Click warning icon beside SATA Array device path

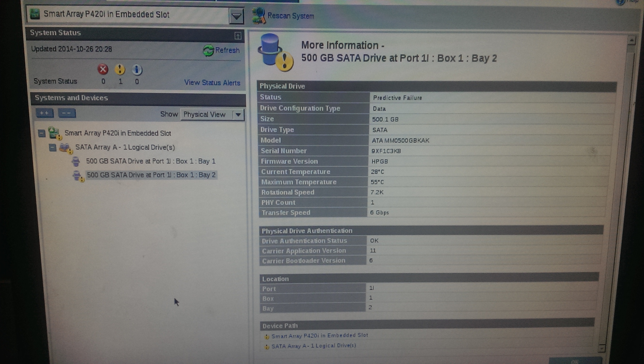tap(267, 347)
